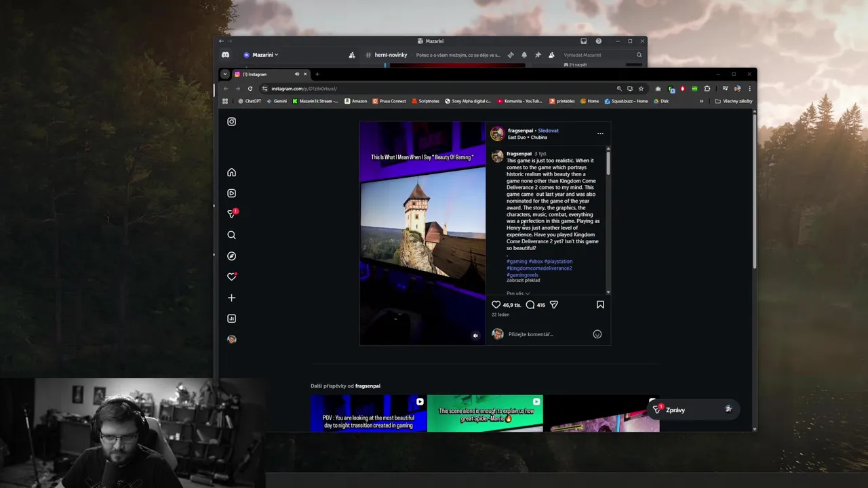
Task: Open a new Chrome tab
Action: click(x=317, y=74)
